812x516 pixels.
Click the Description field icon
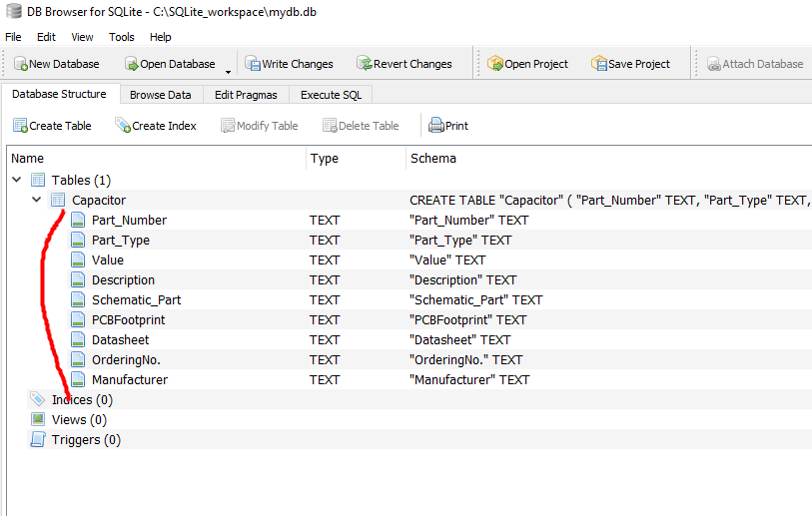tap(78, 279)
